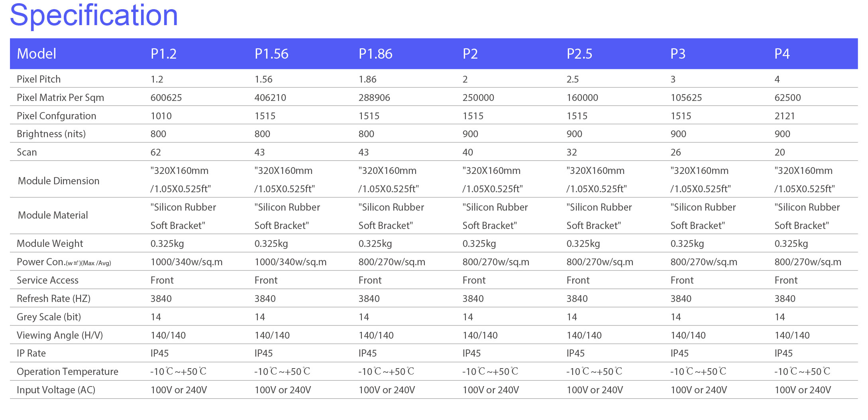Click the Specification heading
The image size is (868, 420).
point(94,16)
